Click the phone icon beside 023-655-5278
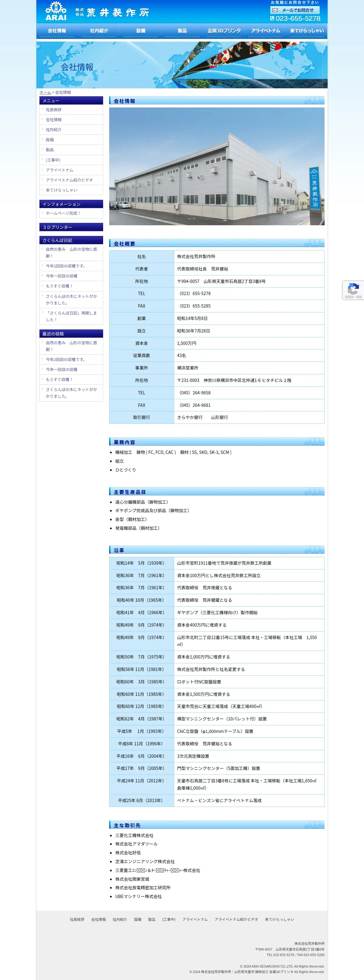Viewport: 364px width, 980px height. click(x=272, y=18)
